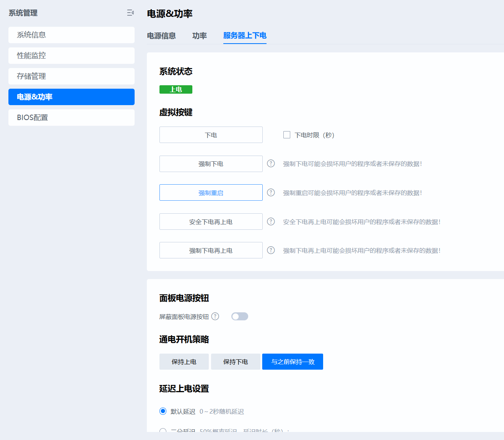The height and width of the screenshot is (440, 504).
Task: Click the 系统状态 heading
Action: coord(176,71)
